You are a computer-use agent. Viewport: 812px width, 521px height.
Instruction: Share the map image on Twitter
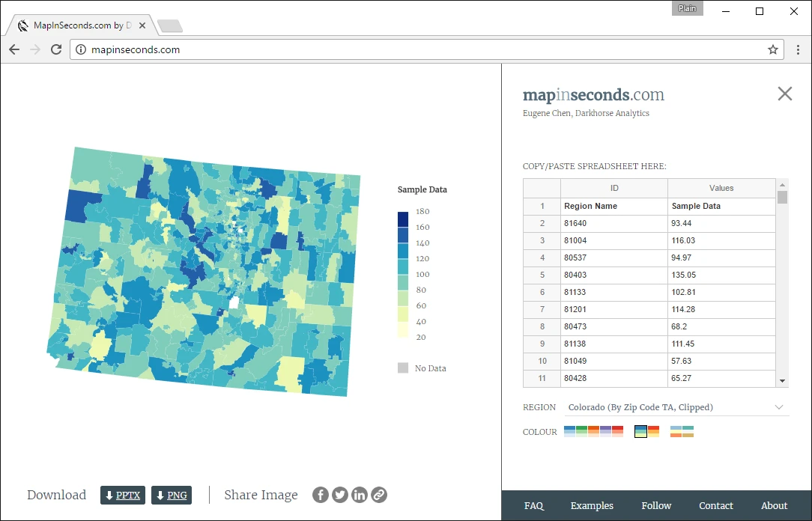pos(340,495)
